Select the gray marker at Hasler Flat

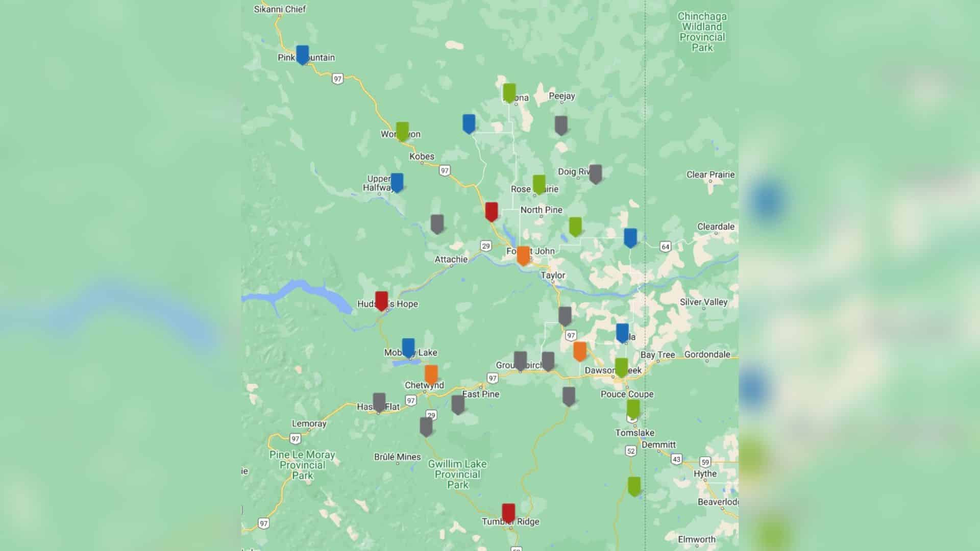coord(379,402)
